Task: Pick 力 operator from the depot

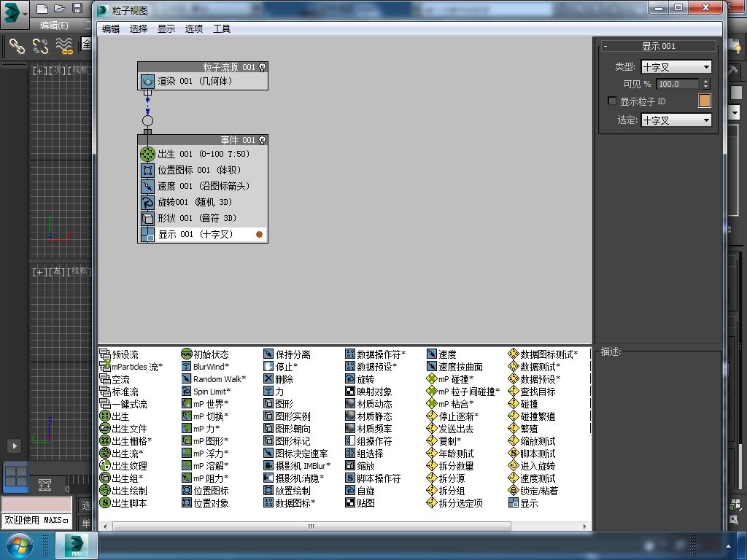Action: [274, 392]
